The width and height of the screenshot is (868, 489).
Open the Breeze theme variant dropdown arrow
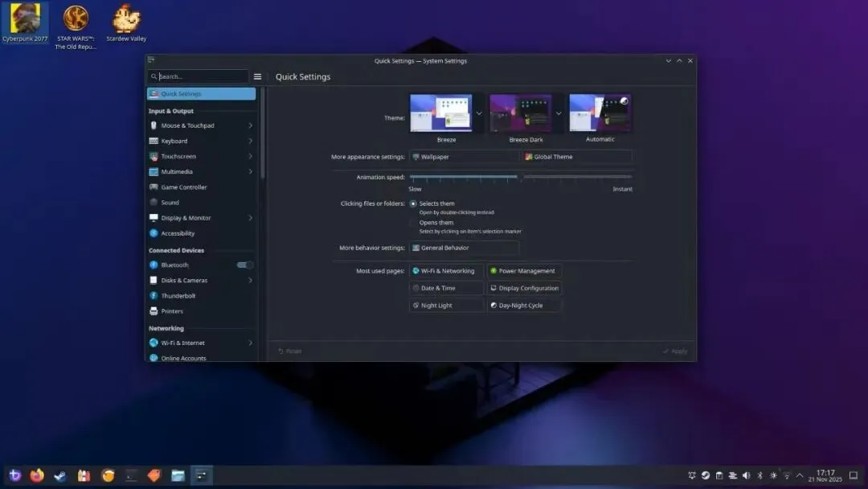[x=479, y=113]
